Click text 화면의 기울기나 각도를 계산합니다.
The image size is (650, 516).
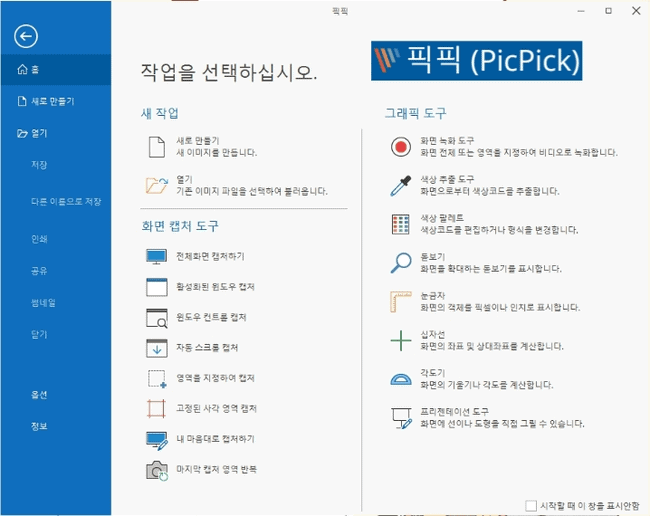[487, 385]
